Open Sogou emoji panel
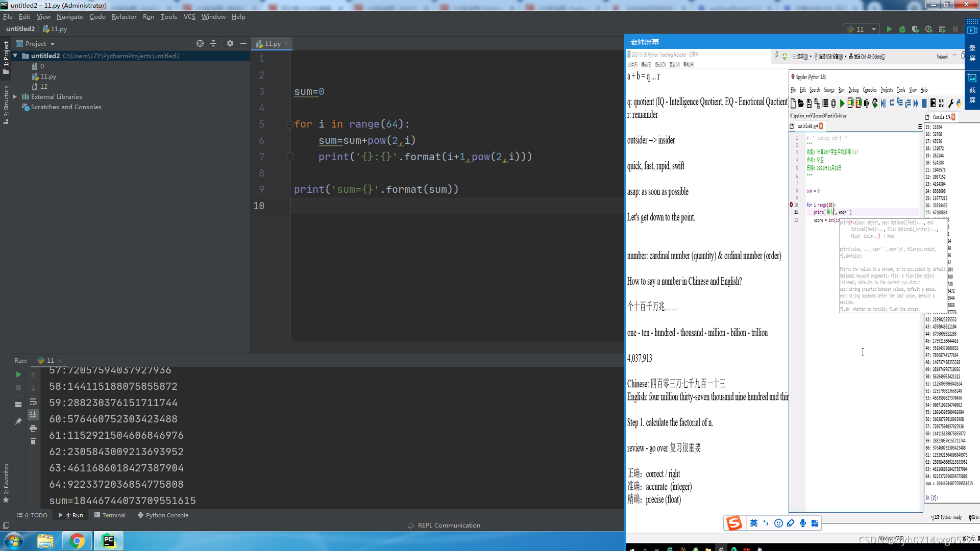Screen dimensions: 980x551 coord(778,523)
